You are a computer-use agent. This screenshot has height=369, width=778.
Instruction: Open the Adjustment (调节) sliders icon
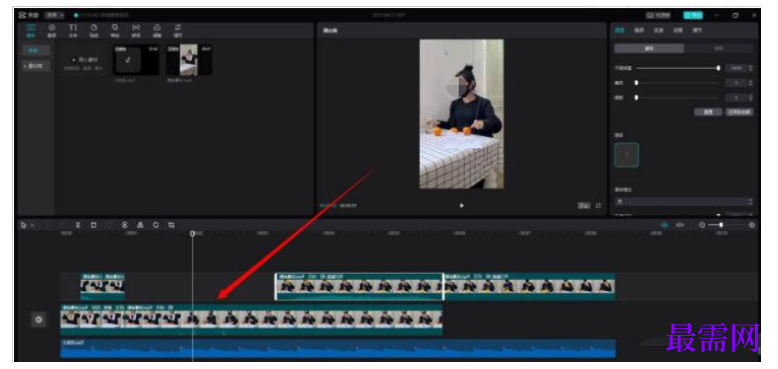[x=178, y=30]
